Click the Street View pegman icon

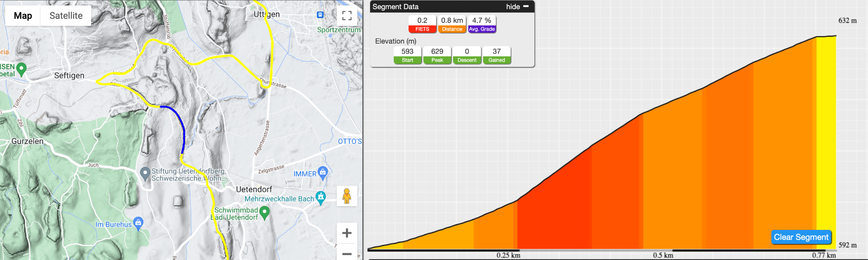(x=347, y=196)
